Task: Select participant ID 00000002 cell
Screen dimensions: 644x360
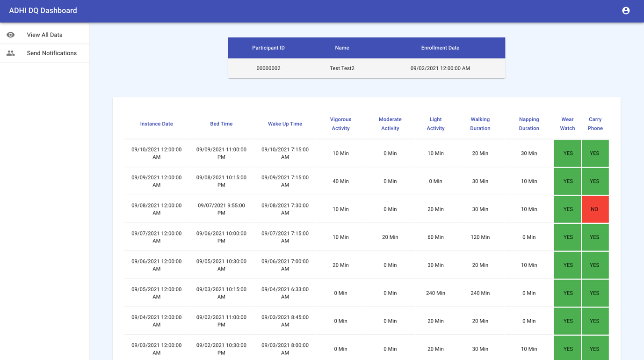Action: 268,68
